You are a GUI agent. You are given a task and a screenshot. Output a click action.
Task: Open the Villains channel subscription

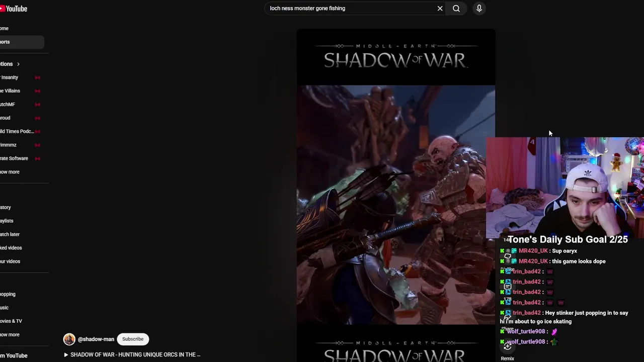tap(10, 91)
